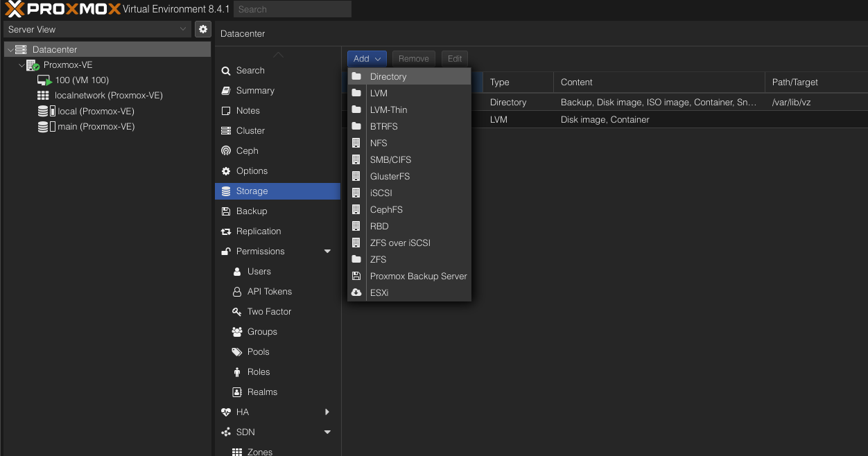
Task: Sort by the Type column header
Action: pos(518,82)
